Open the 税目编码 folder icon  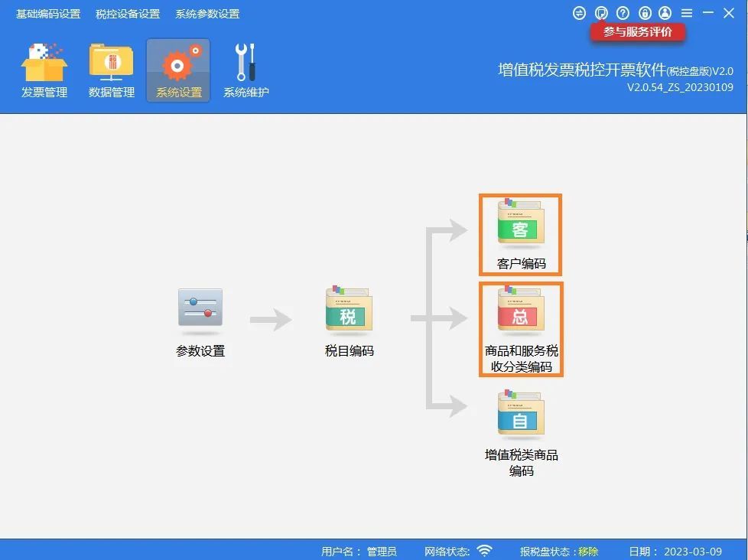(x=349, y=309)
